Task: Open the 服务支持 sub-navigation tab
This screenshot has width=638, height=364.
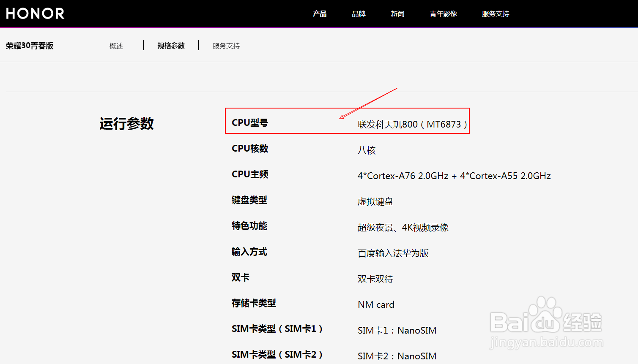Action: [226, 46]
